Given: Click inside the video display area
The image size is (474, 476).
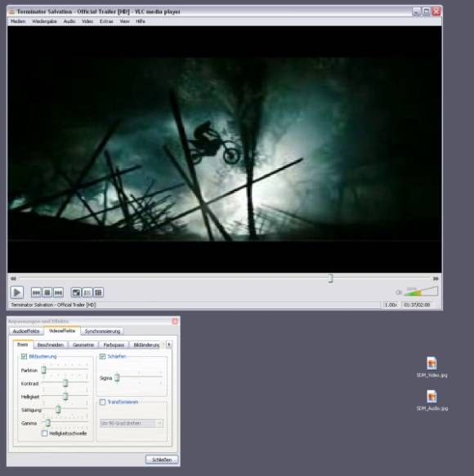Looking at the screenshot, I should pos(225,149).
